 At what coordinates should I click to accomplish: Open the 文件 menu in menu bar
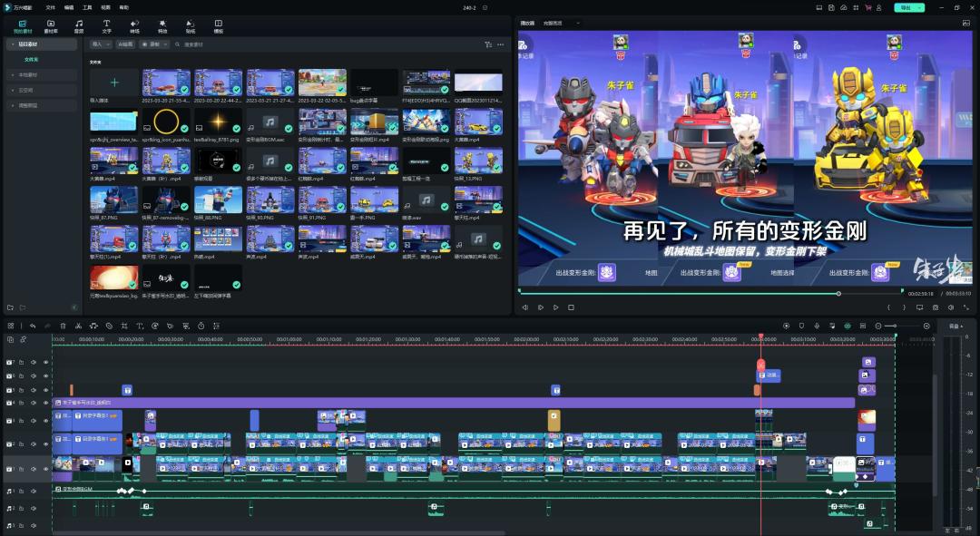coord(50,7)
